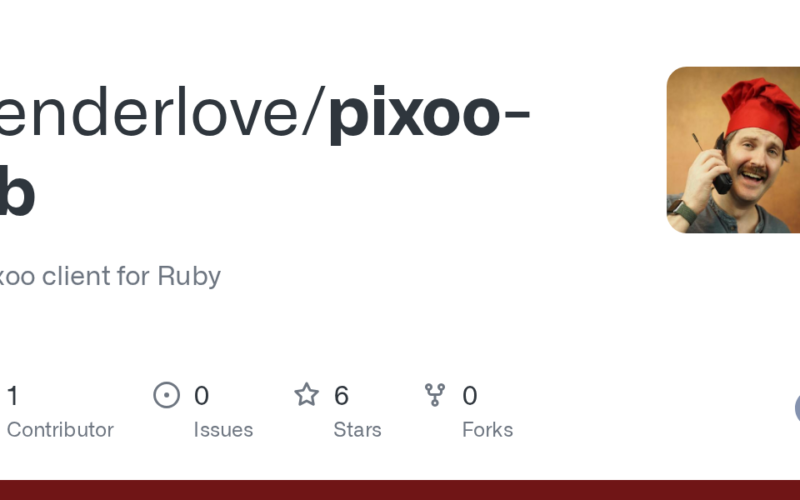Click the dark red language bar at bottom
The width and height of the screenshot is (800, 500).
(x=400, y=490)
